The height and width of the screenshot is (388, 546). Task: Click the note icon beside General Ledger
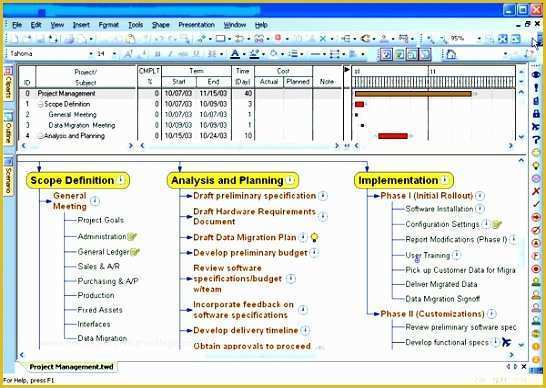135,252
